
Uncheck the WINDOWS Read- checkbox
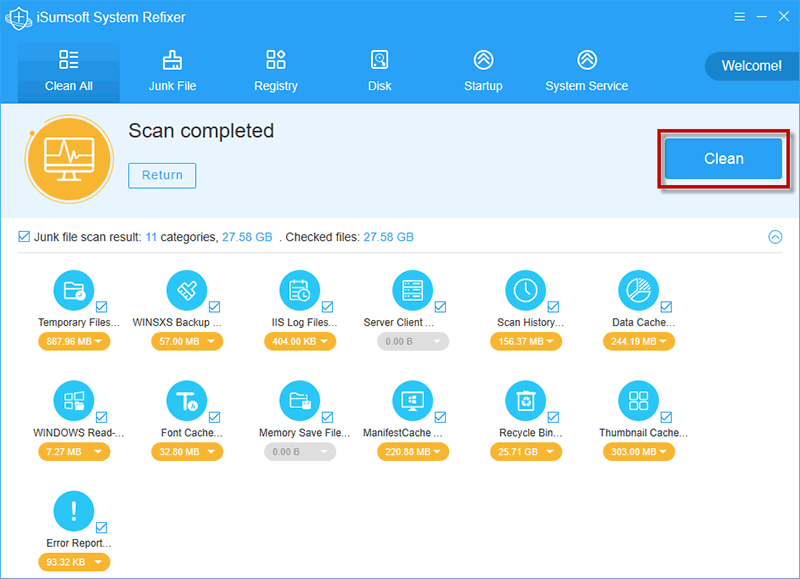(x=102, y=417)
